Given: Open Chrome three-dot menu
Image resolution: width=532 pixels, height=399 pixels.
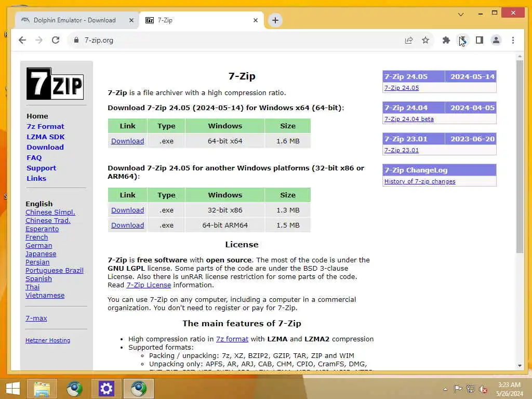Looking at the screenshot, I should coord(513,40).
